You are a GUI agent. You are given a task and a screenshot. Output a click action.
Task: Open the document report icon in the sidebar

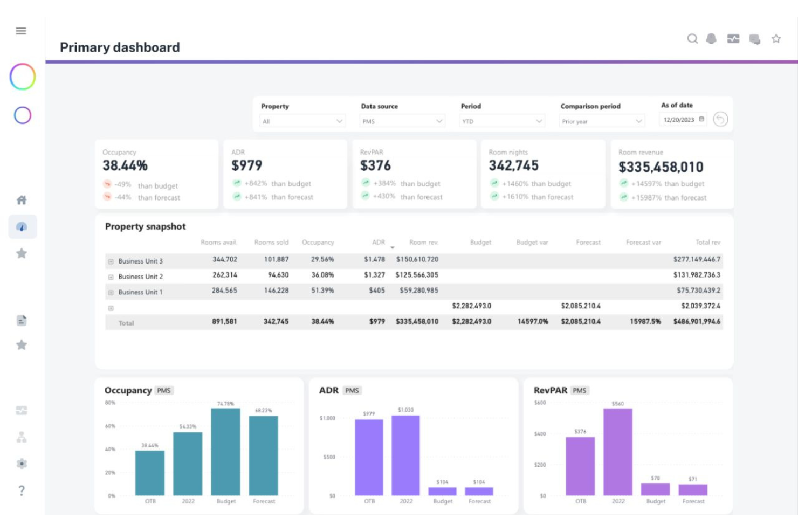tap(22, 320)
